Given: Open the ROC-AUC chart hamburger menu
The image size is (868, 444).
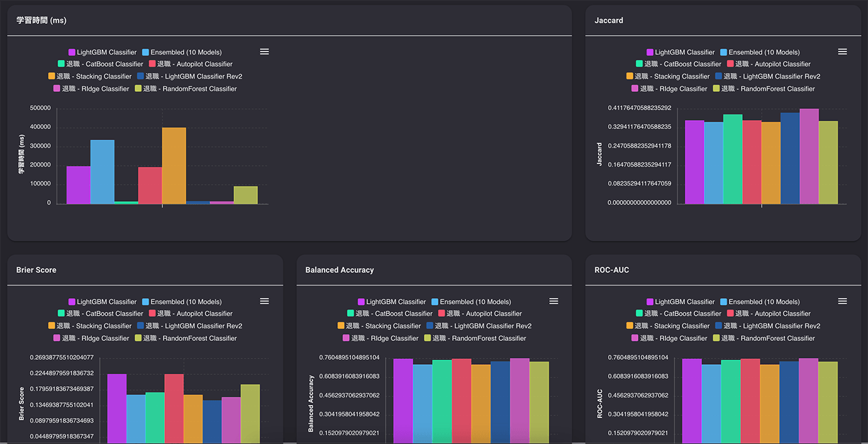Looking at the screenshot, I should 842,301.
